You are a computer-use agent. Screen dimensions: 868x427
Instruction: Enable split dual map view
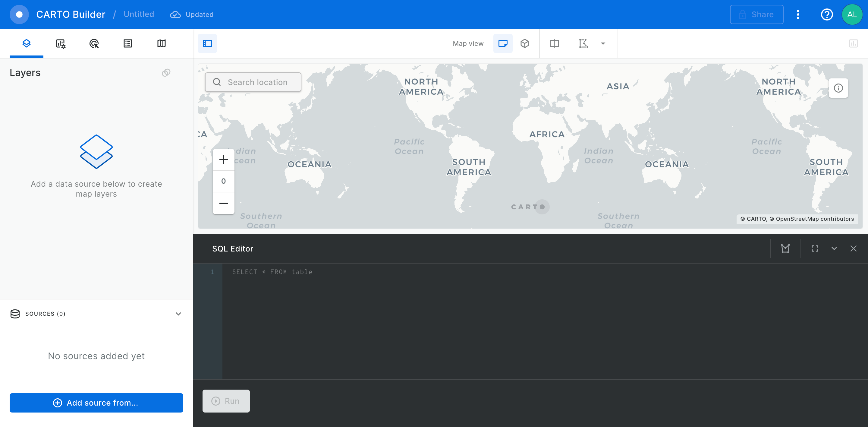click(554, 43)
